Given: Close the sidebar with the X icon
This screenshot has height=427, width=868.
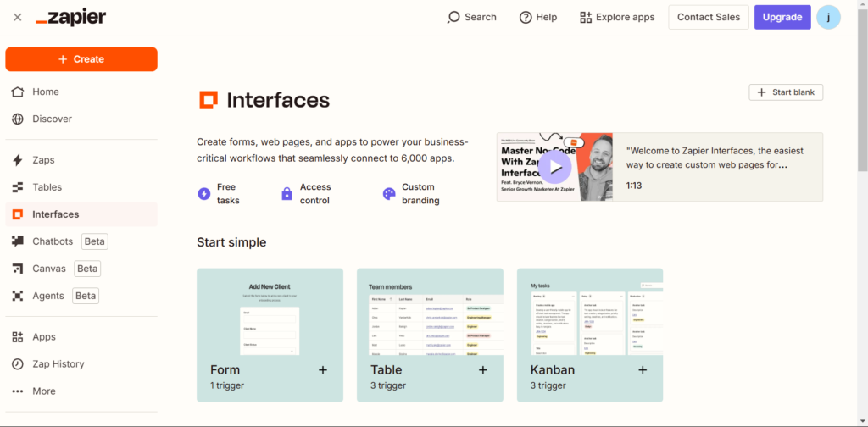Looking at the screenshot, I should tap(18, 17).
